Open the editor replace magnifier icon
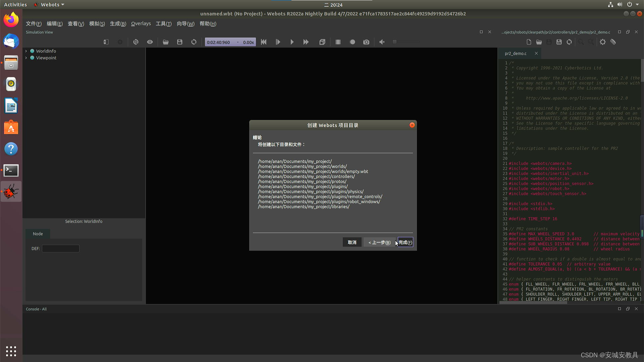 591,42
